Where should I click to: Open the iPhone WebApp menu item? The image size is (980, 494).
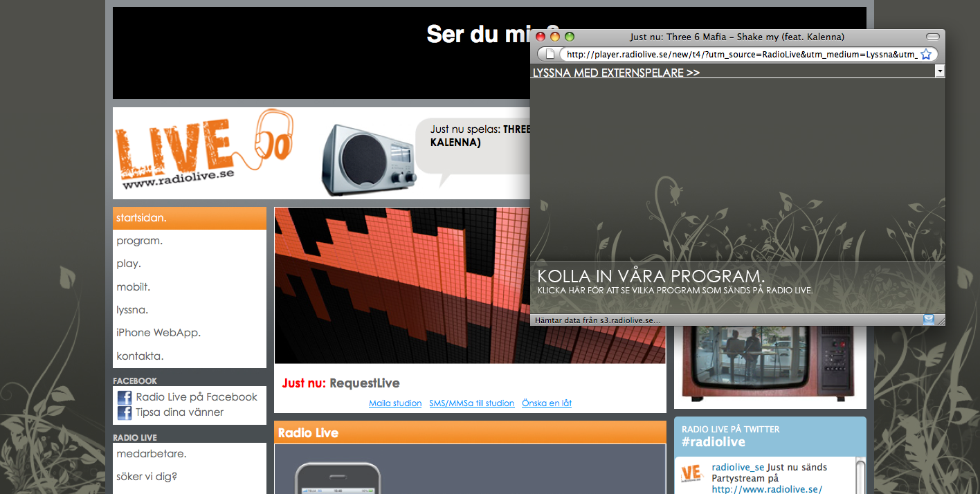(190, 333)
